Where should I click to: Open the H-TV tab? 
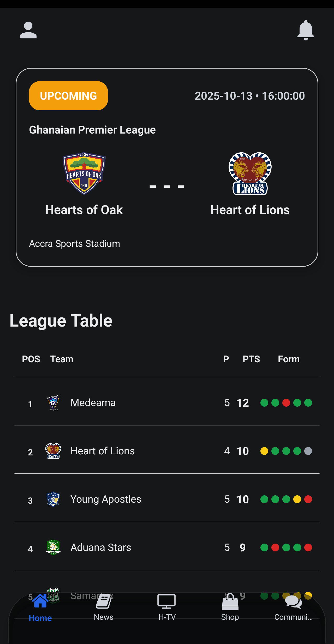pos(167,607)
